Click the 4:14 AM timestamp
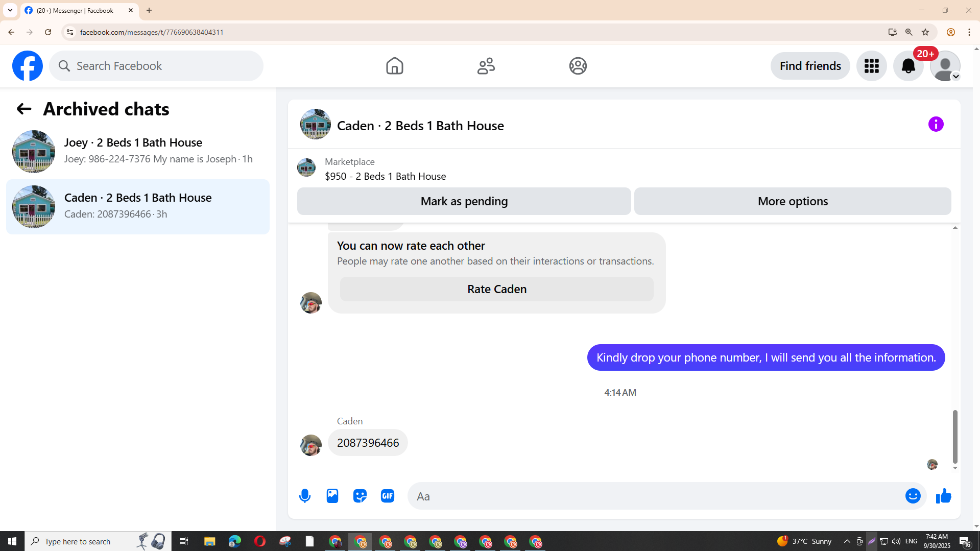 coord(620,392)
